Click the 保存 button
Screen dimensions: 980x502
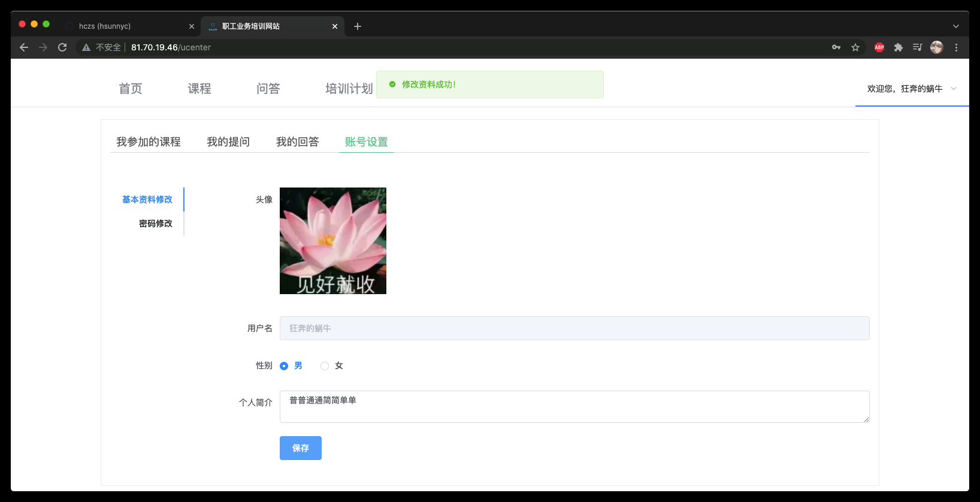[x=301, y=448]
